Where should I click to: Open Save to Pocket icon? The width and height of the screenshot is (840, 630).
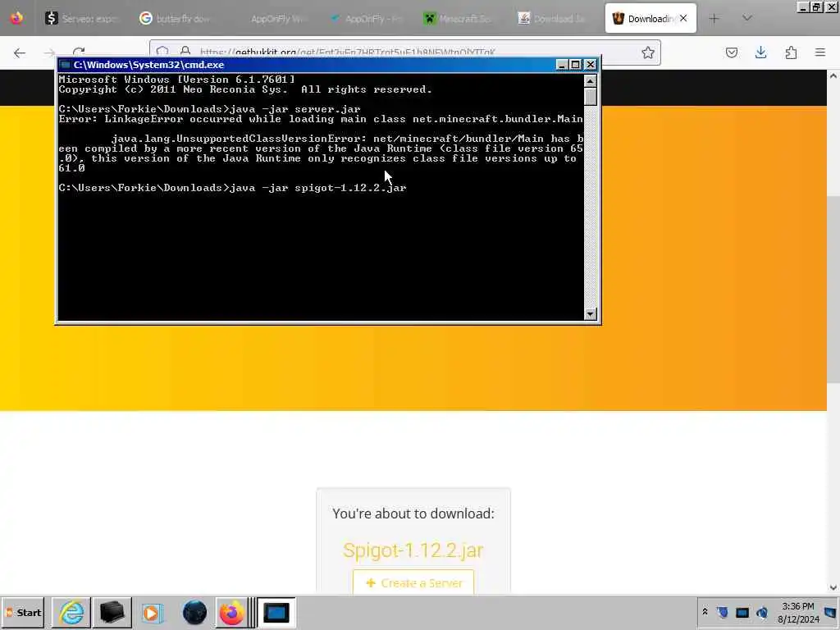[x=731, y=52]
